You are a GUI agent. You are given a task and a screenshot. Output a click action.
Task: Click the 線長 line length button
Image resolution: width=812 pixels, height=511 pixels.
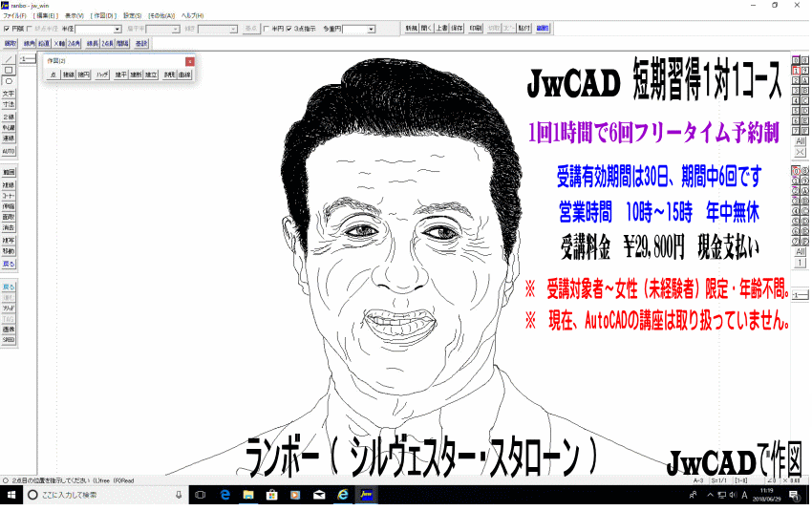pyautogui.click(x=93, y=44)
